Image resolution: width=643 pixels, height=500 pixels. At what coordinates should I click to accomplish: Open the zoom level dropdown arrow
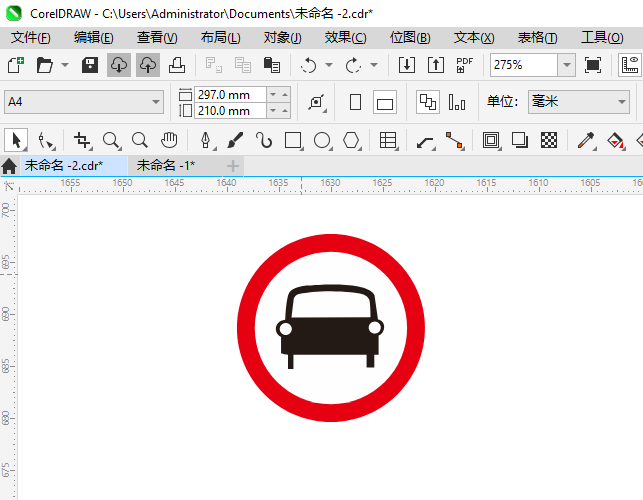pyautogui.click(x=567, y=65)
